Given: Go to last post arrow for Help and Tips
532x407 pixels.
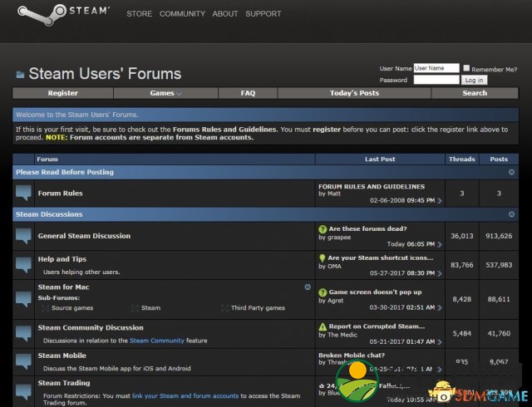Looking at the screenshot, I should point(440,273).
